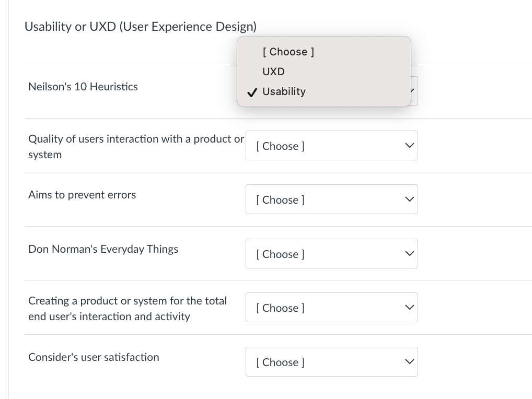The height and width of the screenshot is (399, 532).
Task: Click the chevron on Don Norman's dropdown
Action: pyautogui.click(x=410, y=253)
